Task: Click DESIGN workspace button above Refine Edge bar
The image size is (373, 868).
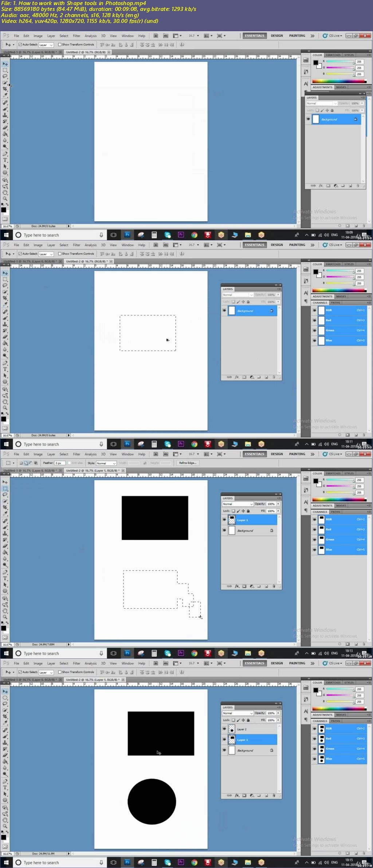Action: point(277,454)
